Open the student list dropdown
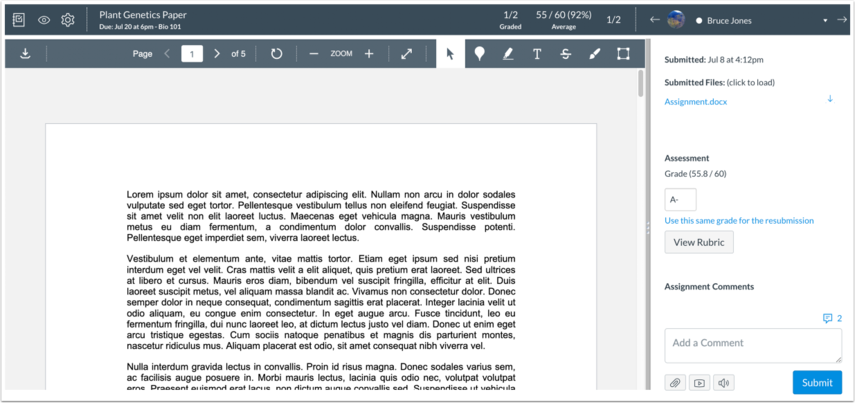The image size is (855, 403). (x=825, y=21)
